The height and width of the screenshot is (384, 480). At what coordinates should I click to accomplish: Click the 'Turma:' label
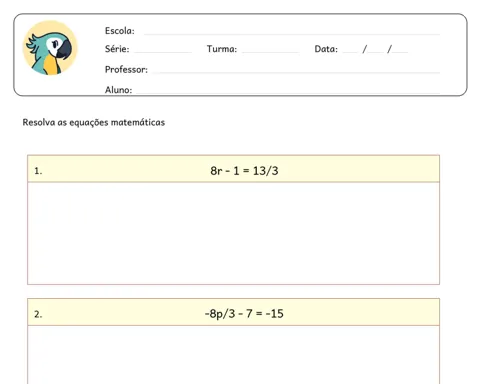click(222, 49)
